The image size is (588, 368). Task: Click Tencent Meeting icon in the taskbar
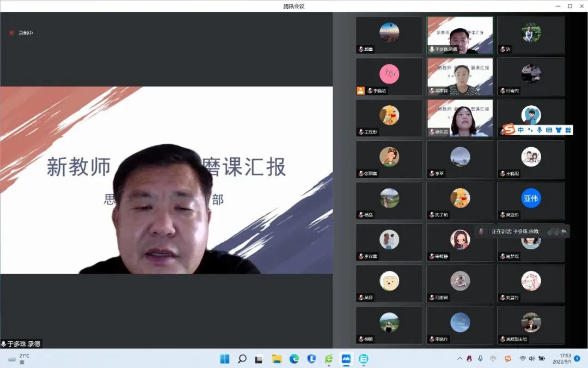click(346, 359)
